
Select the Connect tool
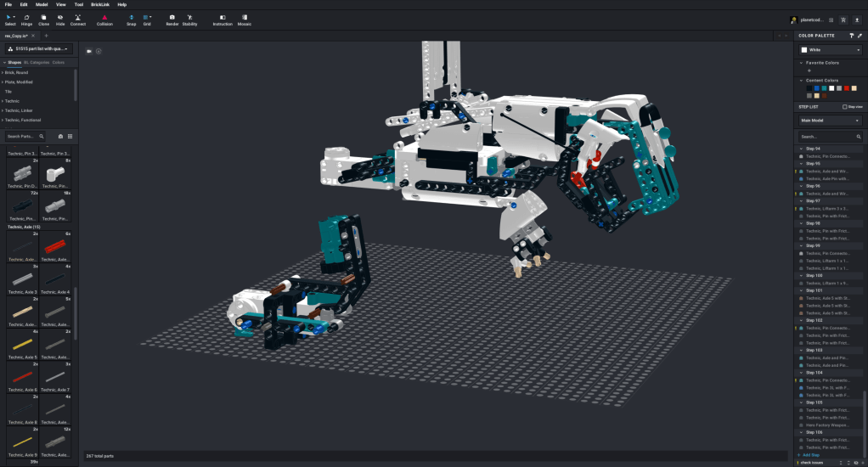77,20
